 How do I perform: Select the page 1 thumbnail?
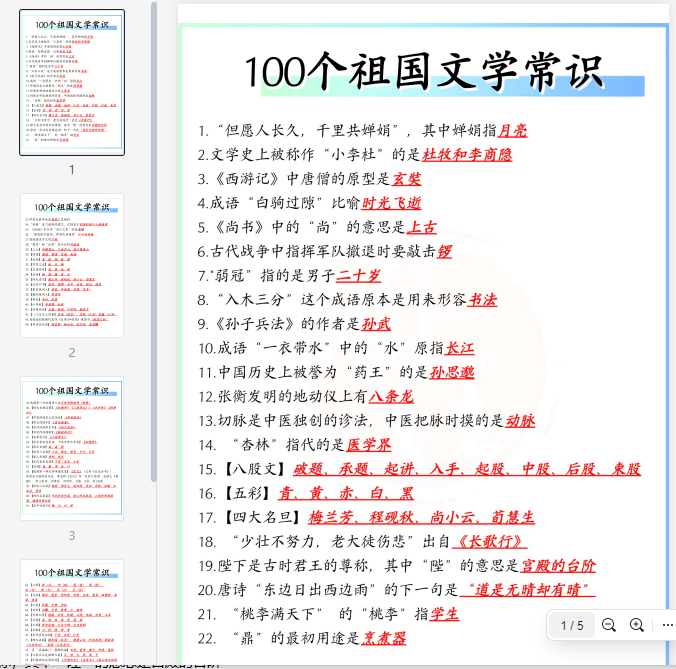point(72,82)
